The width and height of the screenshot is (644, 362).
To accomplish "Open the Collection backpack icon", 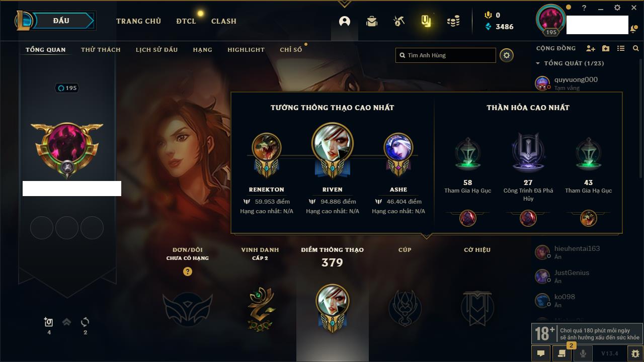I will (372, 21).
